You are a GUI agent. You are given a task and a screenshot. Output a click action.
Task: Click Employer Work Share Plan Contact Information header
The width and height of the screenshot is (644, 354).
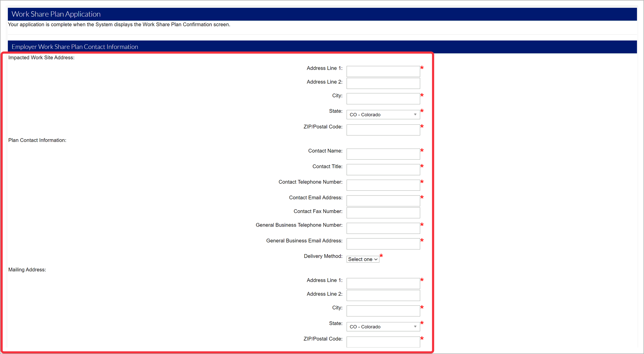point(75,47)
